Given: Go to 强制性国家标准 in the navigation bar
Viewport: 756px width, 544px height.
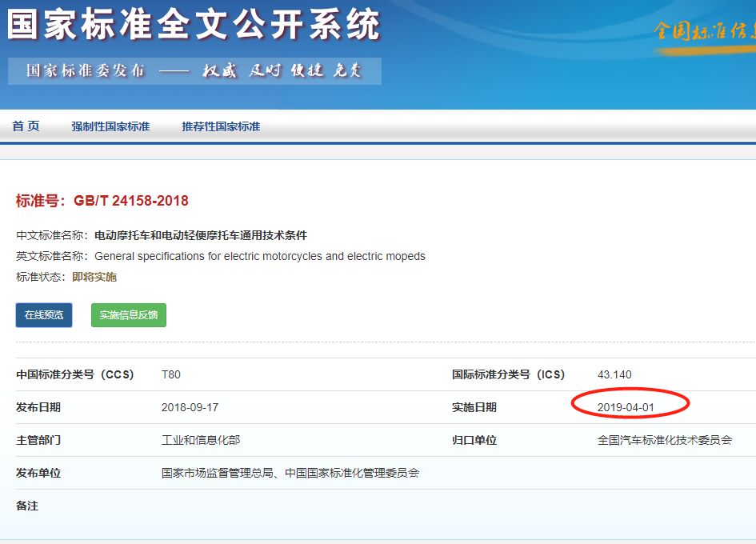Looking at the screenshot, I should click(110, 126).
